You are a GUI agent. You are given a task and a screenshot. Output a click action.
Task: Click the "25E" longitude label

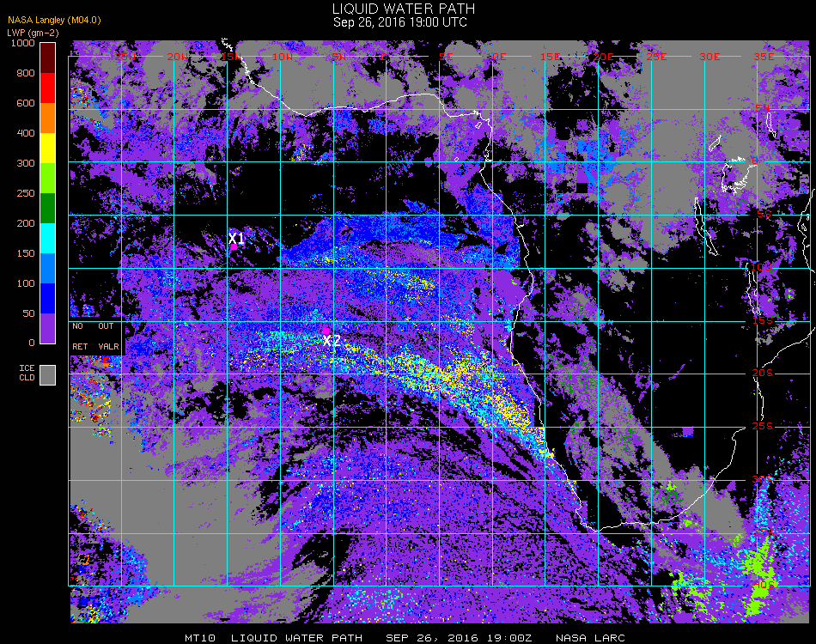[657, 57]
